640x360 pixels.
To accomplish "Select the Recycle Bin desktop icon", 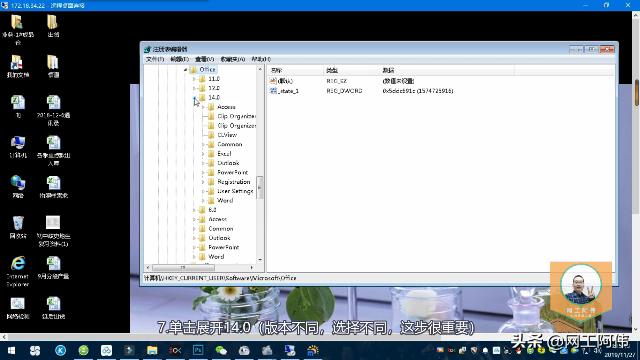I will [x=18, y=227].
